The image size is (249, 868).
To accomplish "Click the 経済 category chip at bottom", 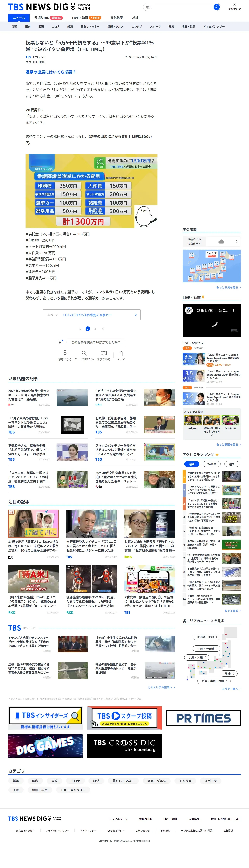I will pos(96,781).
